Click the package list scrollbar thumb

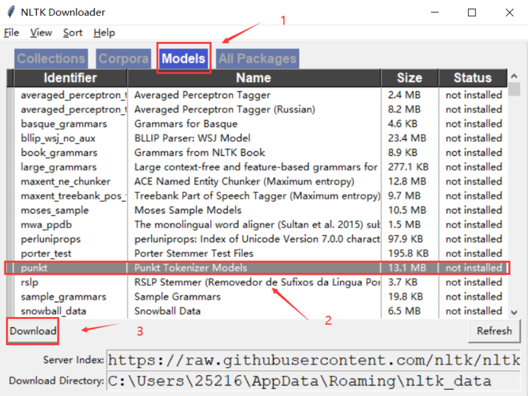[514, 89]
